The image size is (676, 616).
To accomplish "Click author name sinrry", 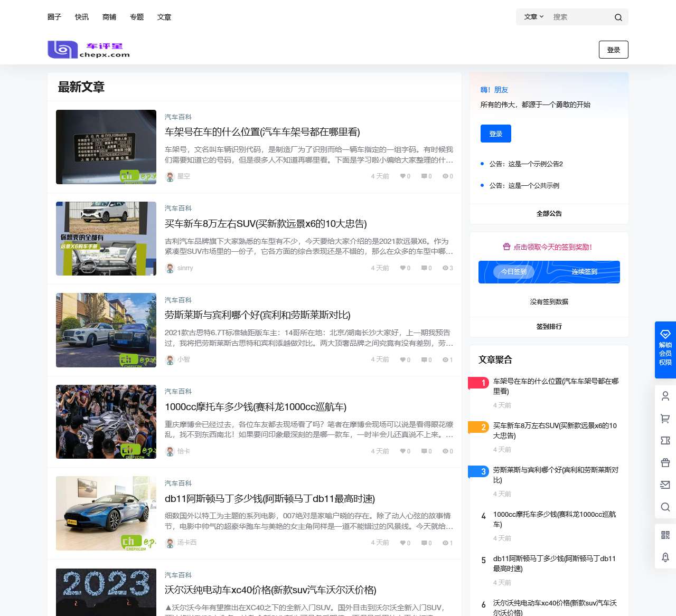I will click(x=185, y=268).
